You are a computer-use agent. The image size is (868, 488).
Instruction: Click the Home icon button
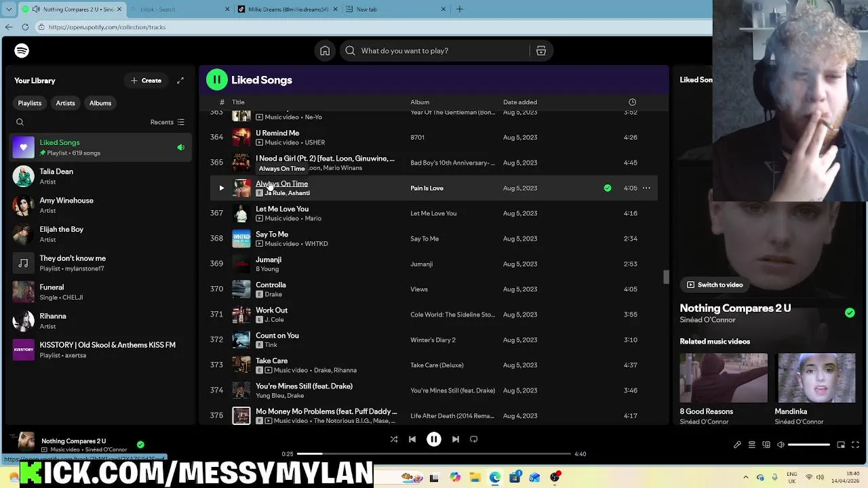[x=325, y=51]
